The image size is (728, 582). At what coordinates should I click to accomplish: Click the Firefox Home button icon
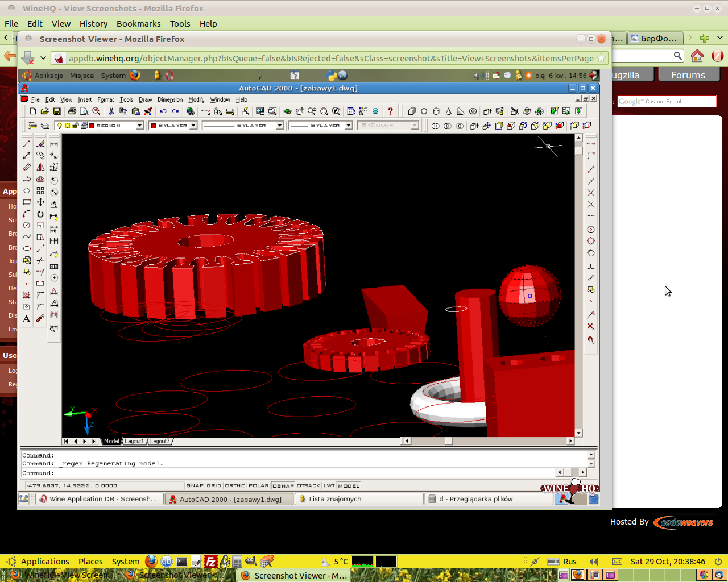697,56
